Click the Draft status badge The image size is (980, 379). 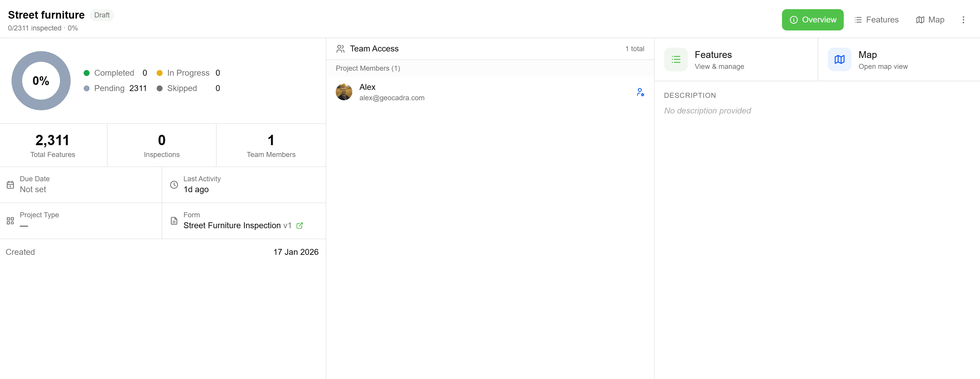coord(102,15)
